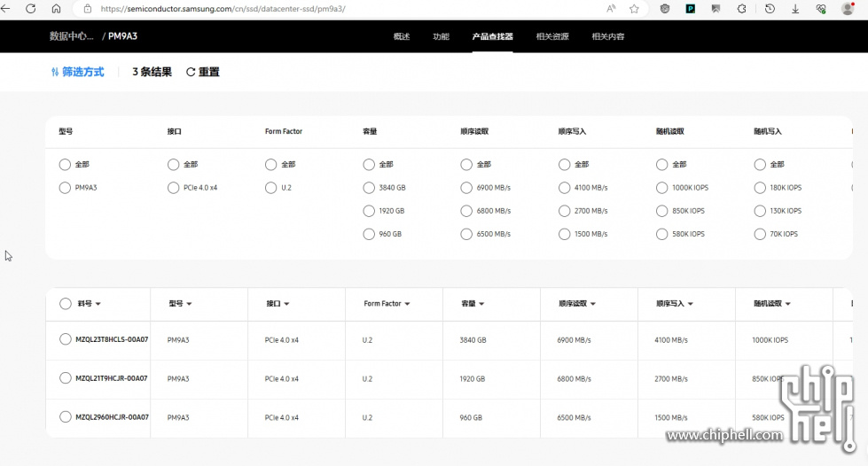The image size is (868, 466).
Task: Select 6900 MB/s sequential read radio
Action: pos(466,188)
